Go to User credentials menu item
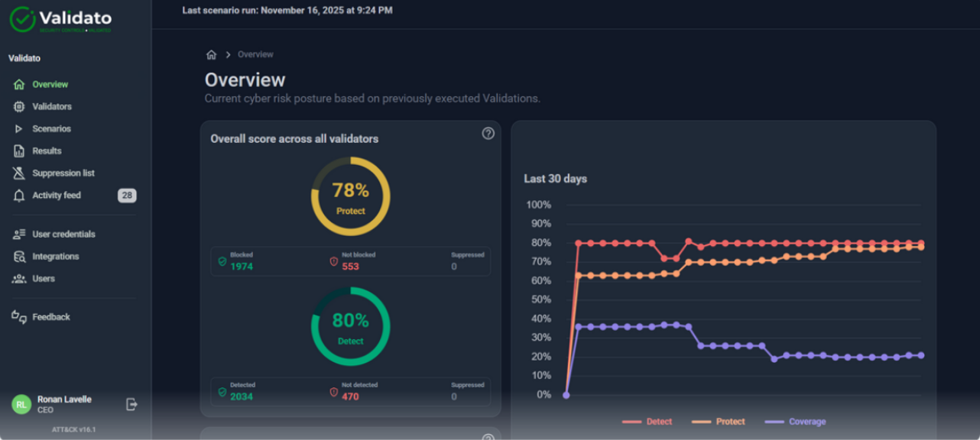 click(63, 235)
